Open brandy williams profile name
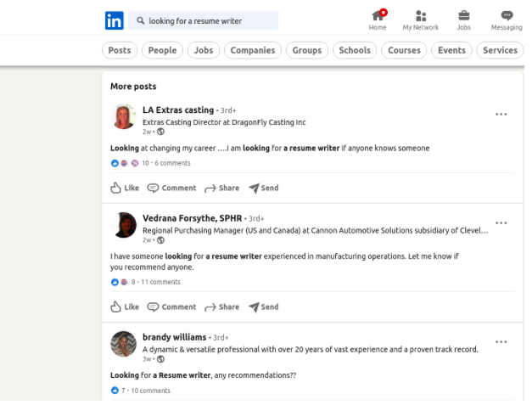Viewport: 532px width, 405px height. pyautogui.click(x=175, y=337)
